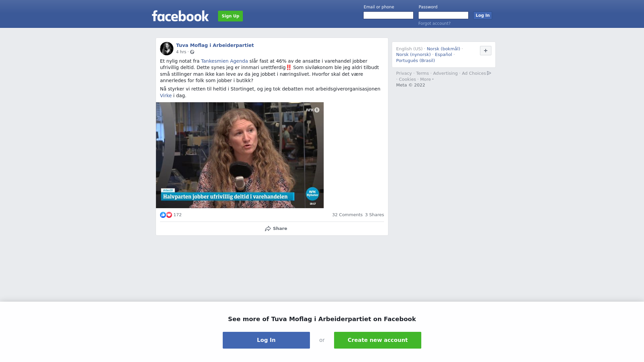
Task: Click the header Log In button
Action: pos(483,15)
